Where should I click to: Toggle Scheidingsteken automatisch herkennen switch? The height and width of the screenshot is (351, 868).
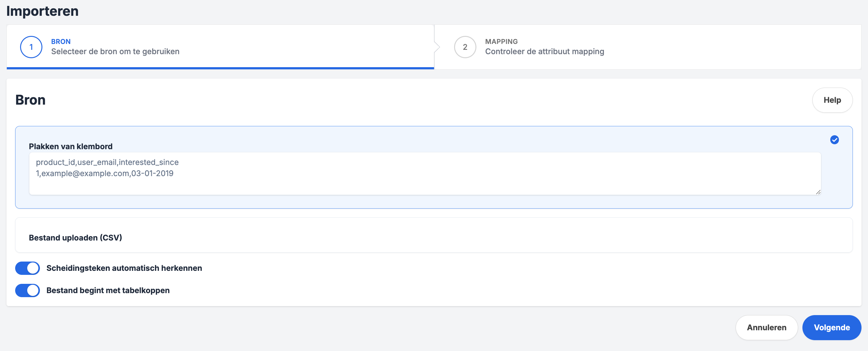(x=27, y=268)
